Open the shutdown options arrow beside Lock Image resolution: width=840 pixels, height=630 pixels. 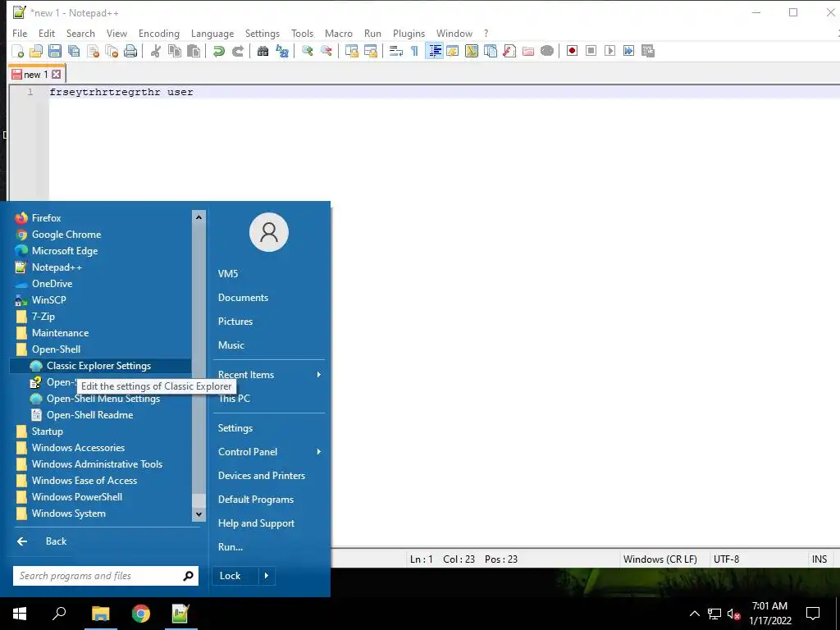coord(267,576)
